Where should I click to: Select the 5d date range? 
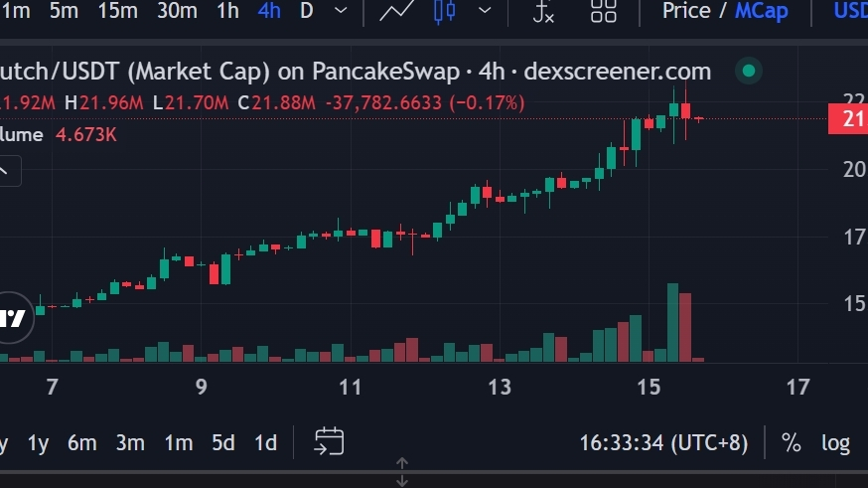click(x=223, y=443)
